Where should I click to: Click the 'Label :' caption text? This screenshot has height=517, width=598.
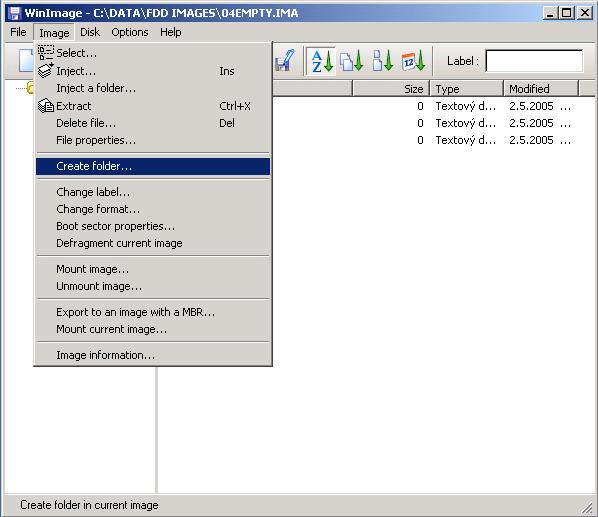[x=462, y=61]
